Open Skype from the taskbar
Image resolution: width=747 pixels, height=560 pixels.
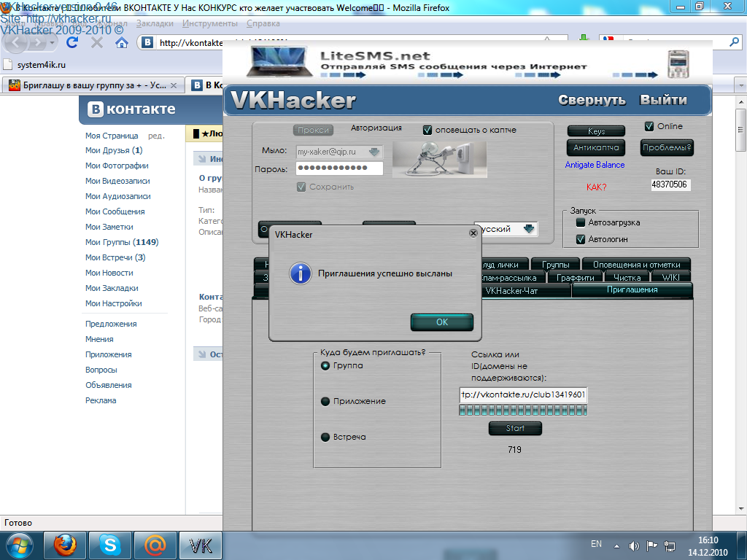click(x=109, y=545)
